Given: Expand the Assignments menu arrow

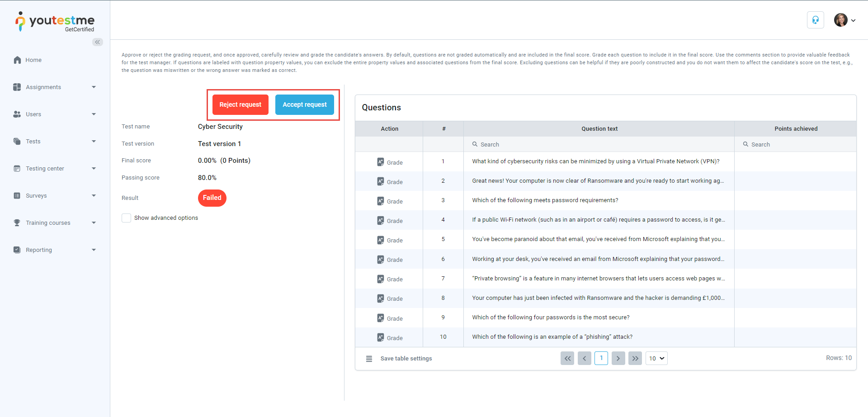Looking at the screenshot, I should pyautogui.click(x=94, y=87).
